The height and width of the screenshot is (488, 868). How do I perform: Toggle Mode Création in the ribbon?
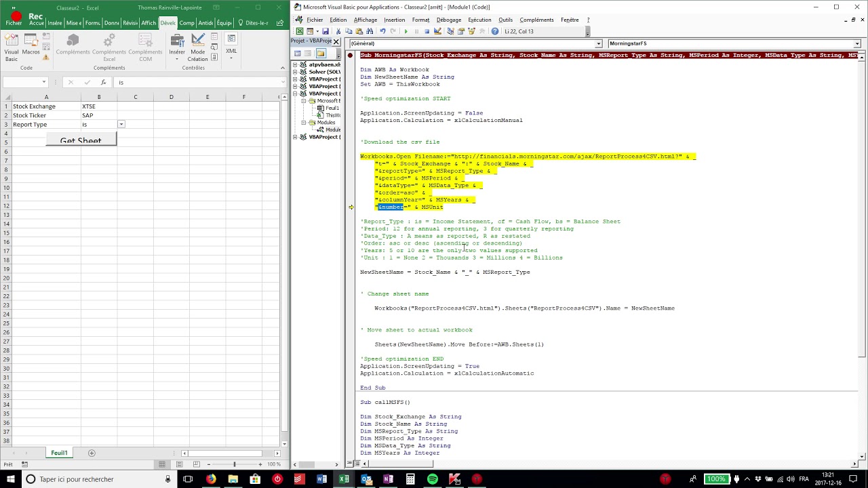coord(197,47)
